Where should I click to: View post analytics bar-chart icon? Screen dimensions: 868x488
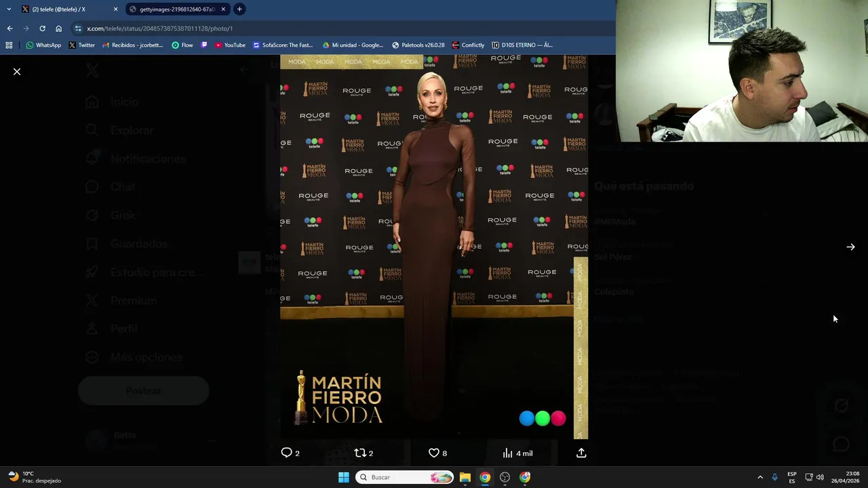pos(507,453)
